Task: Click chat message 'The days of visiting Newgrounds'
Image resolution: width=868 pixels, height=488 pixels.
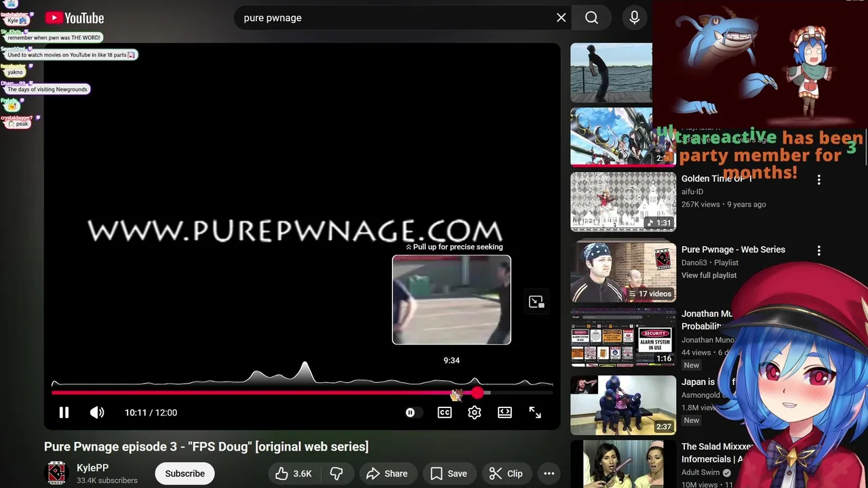Action: click(47, 89)
